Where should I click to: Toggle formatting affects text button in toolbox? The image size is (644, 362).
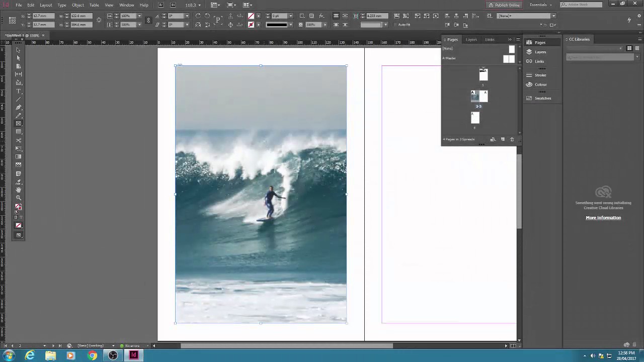(x=21, y=218)
